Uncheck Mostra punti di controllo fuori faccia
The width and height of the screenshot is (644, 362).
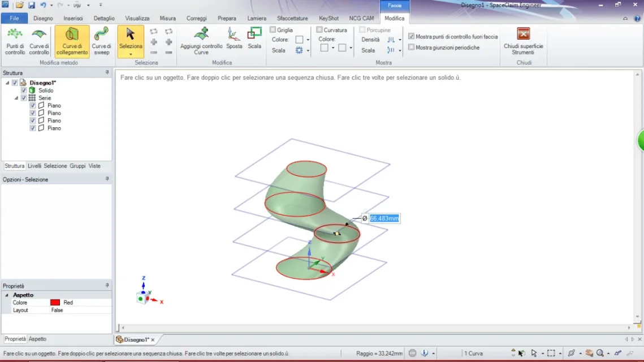click(411, 37)
